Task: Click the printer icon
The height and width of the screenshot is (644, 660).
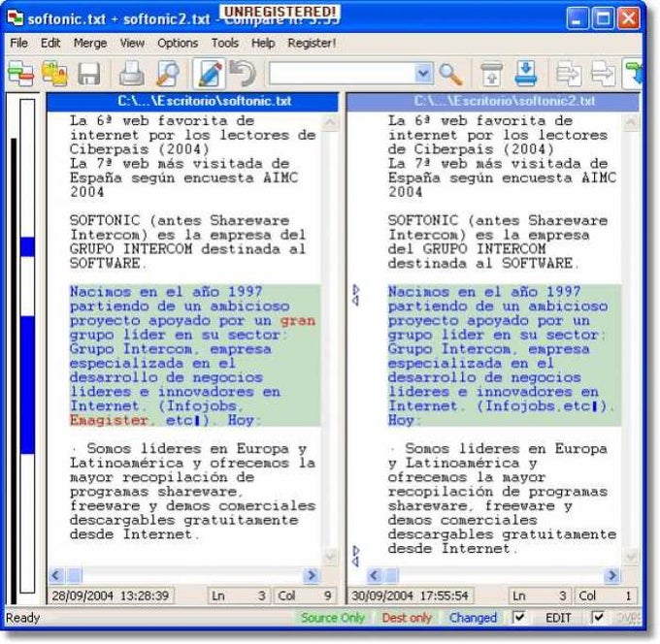Action: [x=132, y=74]
